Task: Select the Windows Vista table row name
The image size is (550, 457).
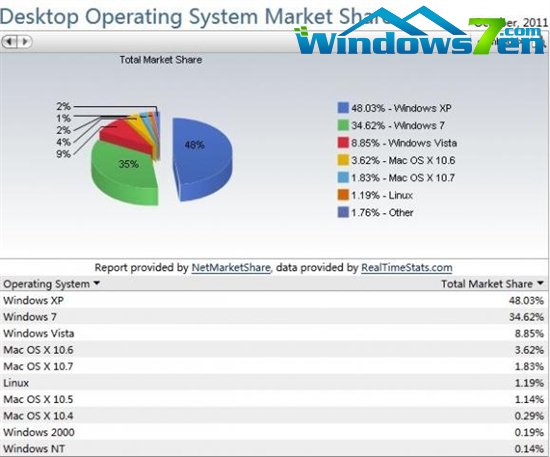Action: click(x=39, y=333)
